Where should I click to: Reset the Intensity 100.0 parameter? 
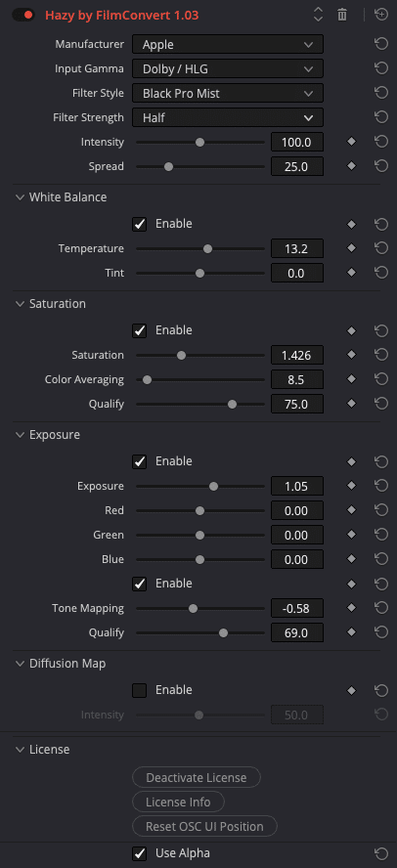(x=381, y=142)
